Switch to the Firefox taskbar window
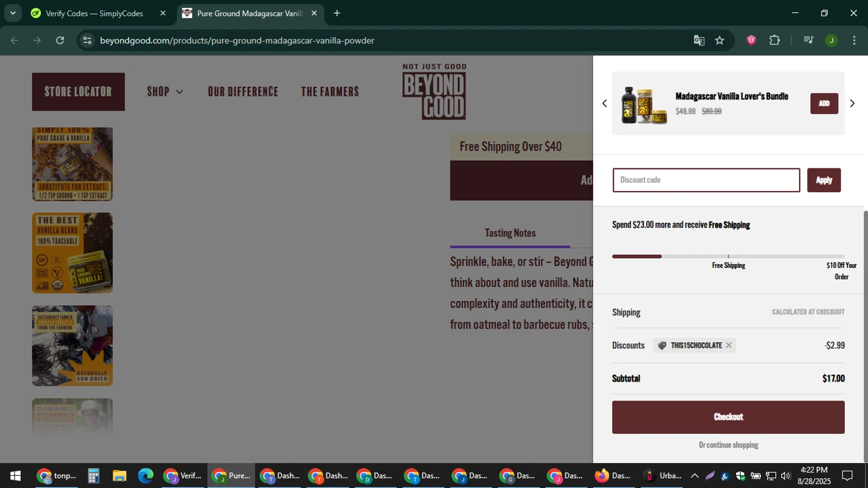This screenshot has width=868, height=488. [x=613, y=476]
